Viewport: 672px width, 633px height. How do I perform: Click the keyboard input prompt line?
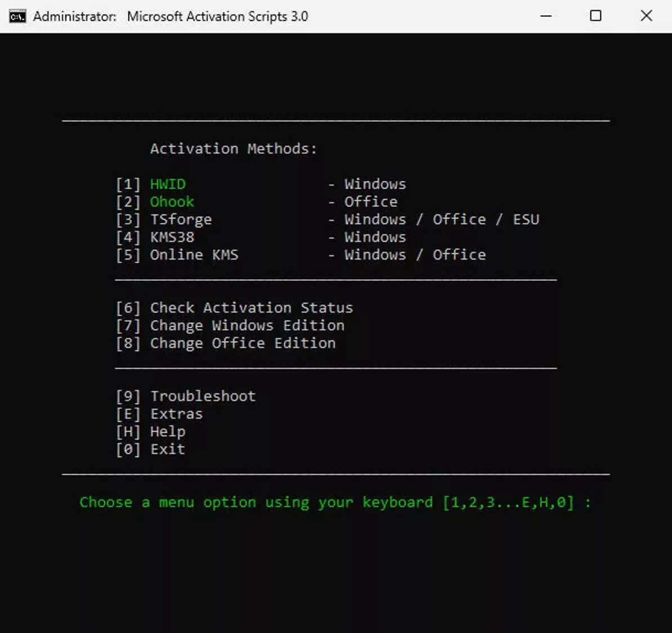click(x=335, y=502)
